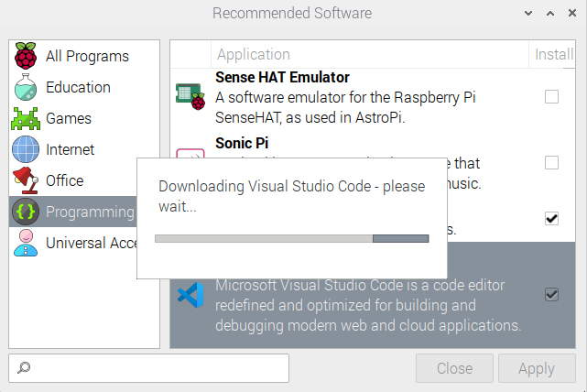The image size is (587, 392).
Task: Tick the Sense HAT Emulator install checkbox
Action: pos(551,96)
